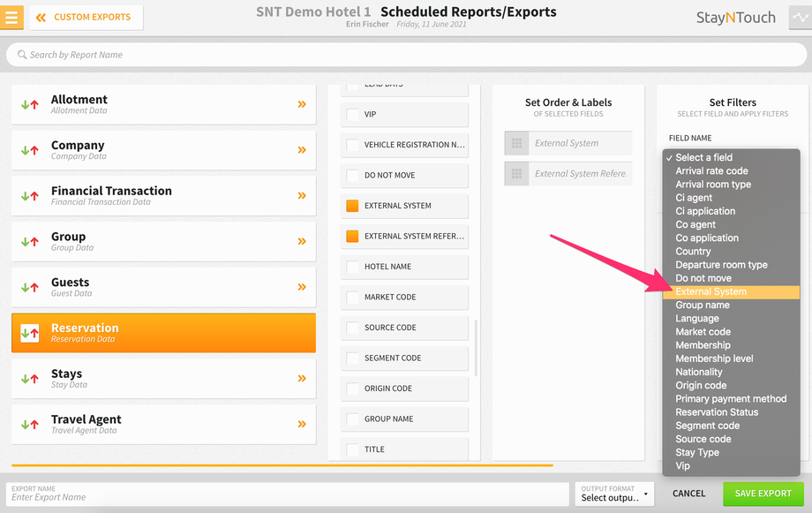Choose Arrival rate code filter option
The image size is (812, 513).
[731, 171]
